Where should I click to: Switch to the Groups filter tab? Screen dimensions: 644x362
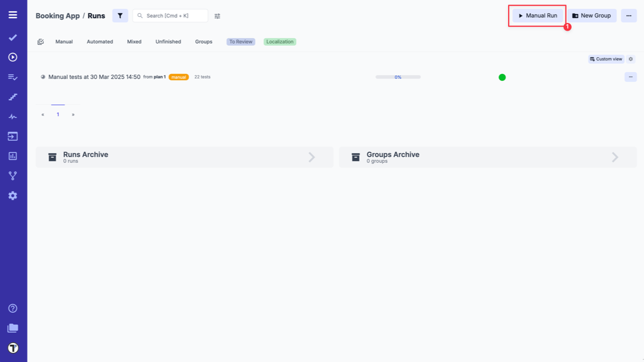tap(203, 42)
